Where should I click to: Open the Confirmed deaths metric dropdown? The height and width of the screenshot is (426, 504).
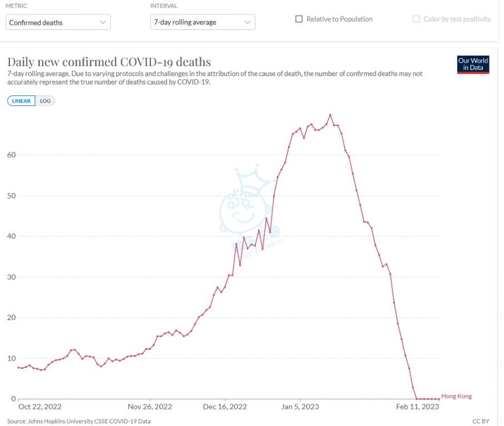point(58,22)
